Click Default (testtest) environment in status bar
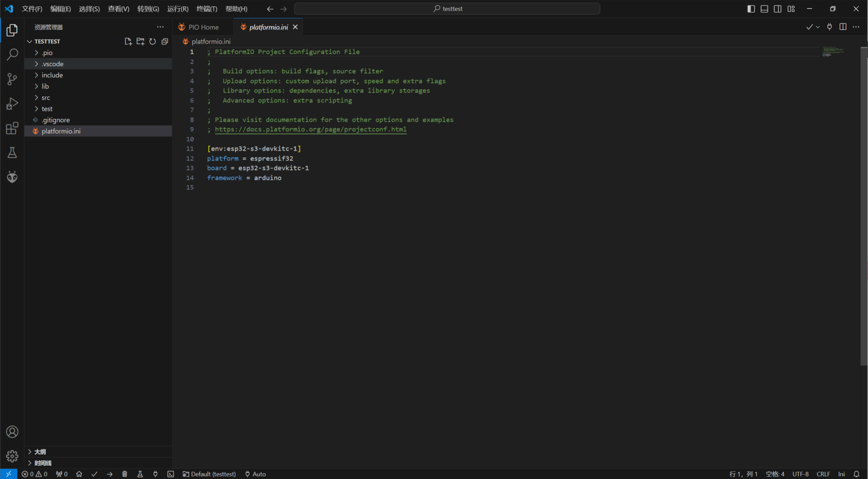Viewport: 868px width, 479px height. (209, 474)
